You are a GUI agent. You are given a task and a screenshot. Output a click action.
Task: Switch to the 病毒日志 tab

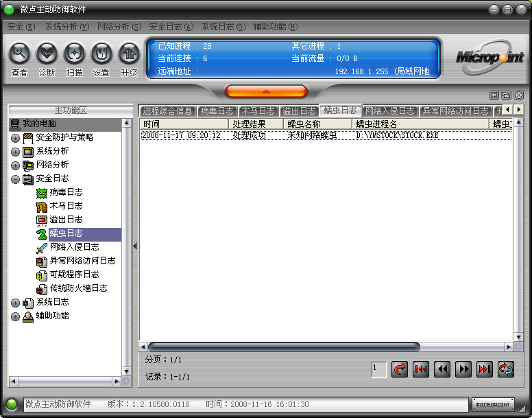coord(217,111)
